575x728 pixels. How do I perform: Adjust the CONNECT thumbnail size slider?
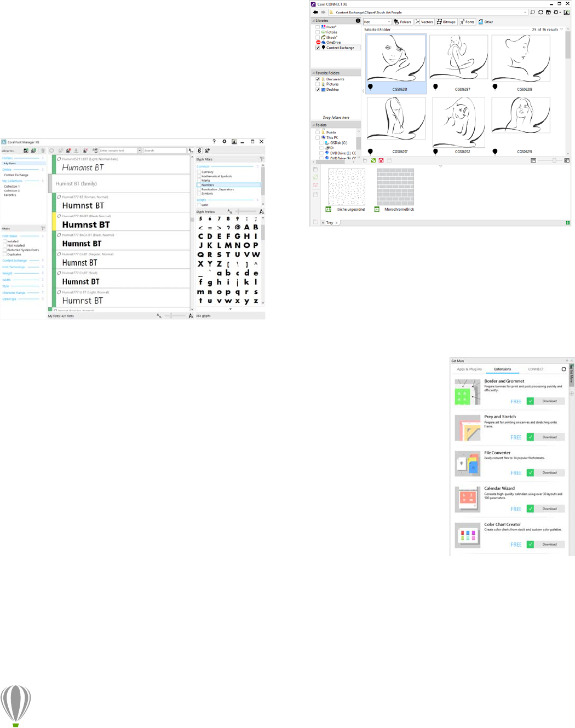coord(550,160)
